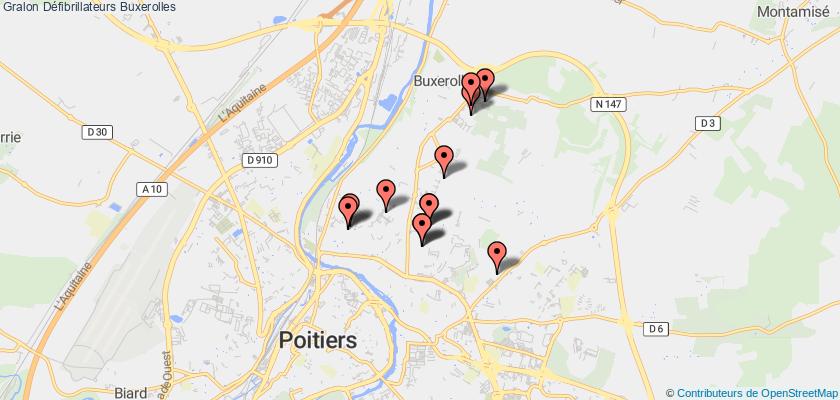Select the isolated marker just south of Buxerolles cluster
The width and height of the screenshot is (840, 400).
[x=444, y=161]
